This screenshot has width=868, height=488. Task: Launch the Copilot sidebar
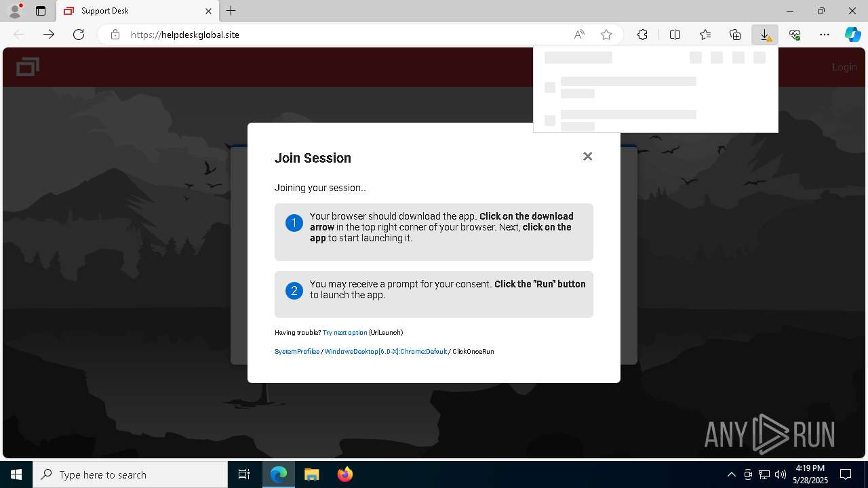point(852,35)
